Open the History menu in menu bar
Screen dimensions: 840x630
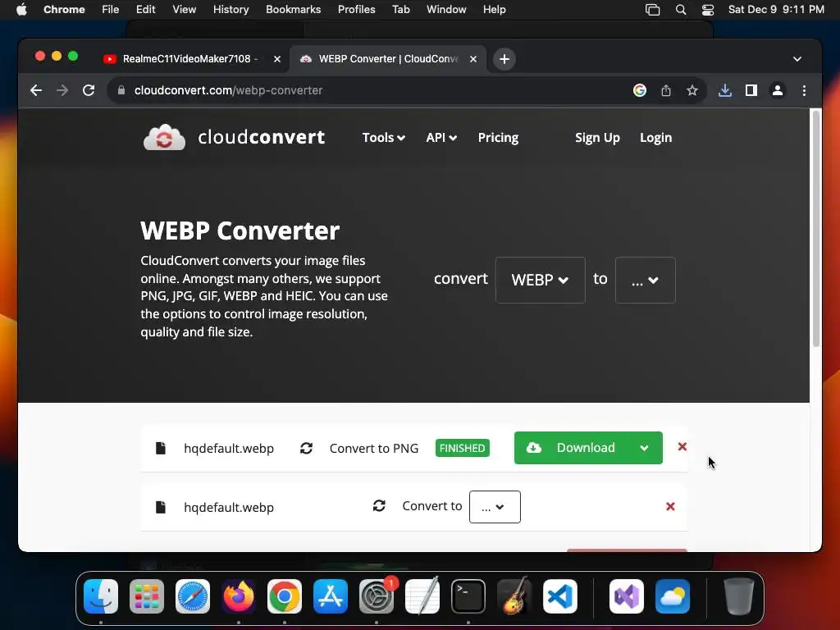pyautogui.click(x=231, y=10)
